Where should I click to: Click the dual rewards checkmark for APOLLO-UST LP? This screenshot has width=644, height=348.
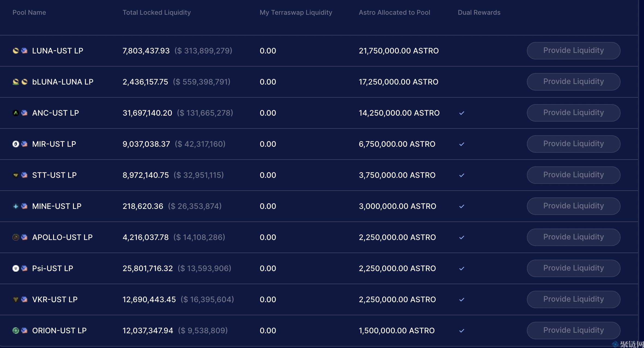pyautogui.click(x=462, y=237)
